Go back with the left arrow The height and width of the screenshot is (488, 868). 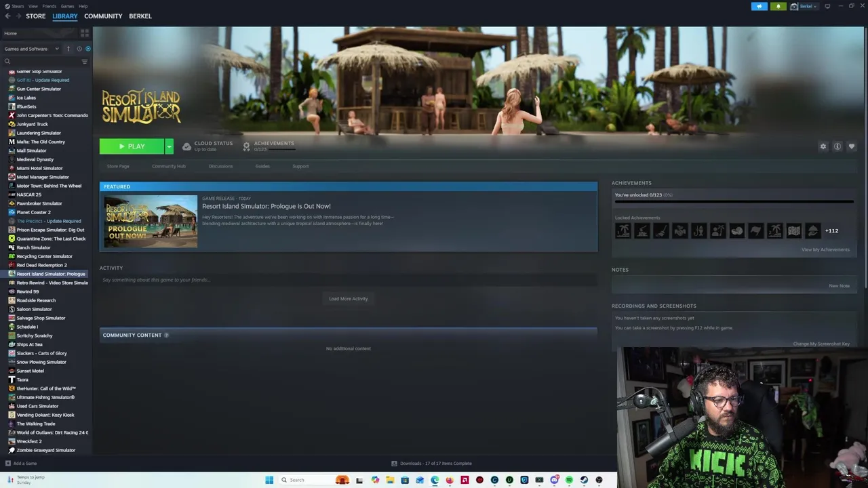7,16
